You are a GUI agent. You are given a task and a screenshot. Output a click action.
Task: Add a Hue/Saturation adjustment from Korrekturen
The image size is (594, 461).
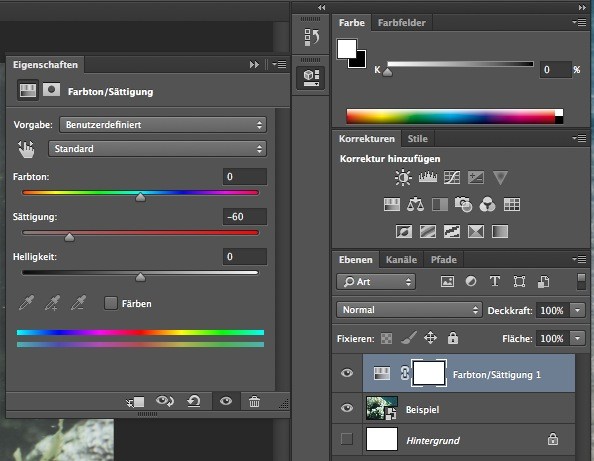[392, 205]
